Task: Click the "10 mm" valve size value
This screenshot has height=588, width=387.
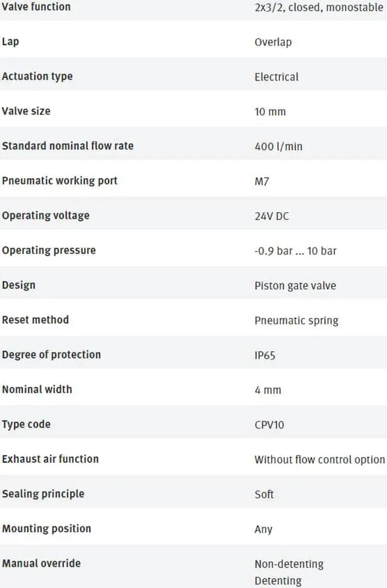Action: 270,112
